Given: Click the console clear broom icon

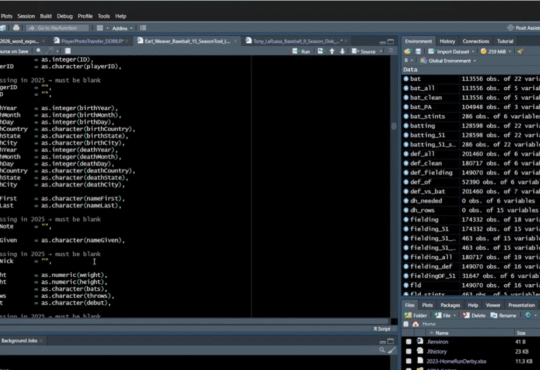Looking at the screenshot, I should pyautogui.click(x=392, y=350).
